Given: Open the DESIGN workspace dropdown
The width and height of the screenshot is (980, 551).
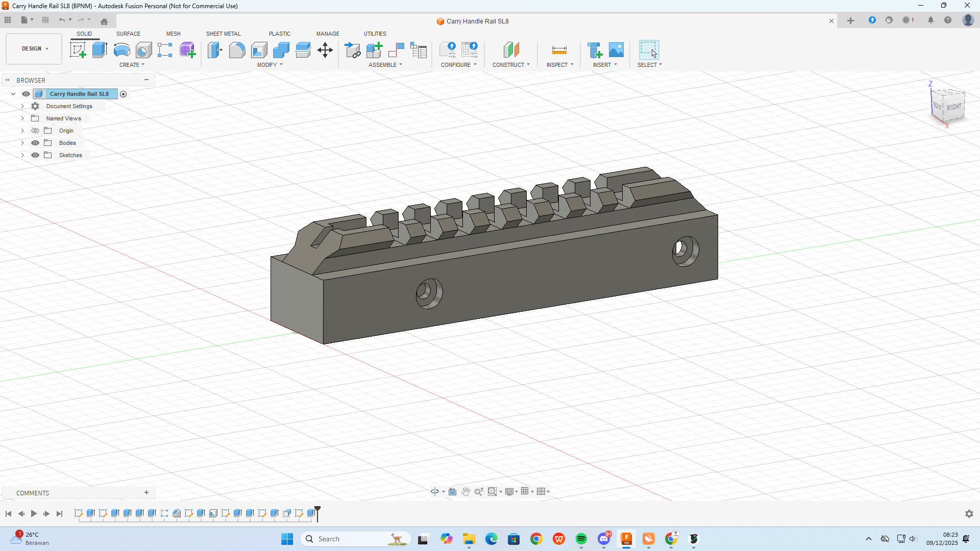Looking at the screenshot, I should [34, 49].
